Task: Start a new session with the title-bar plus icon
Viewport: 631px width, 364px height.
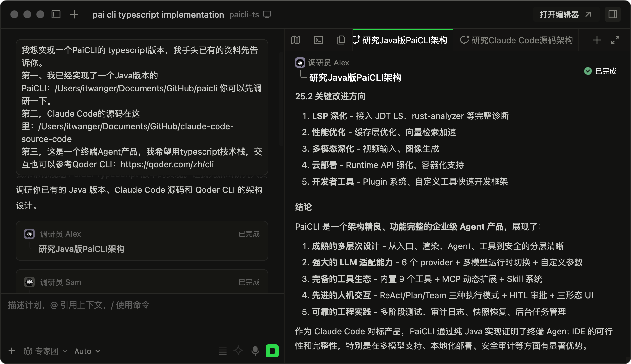Action: [74, 14]
